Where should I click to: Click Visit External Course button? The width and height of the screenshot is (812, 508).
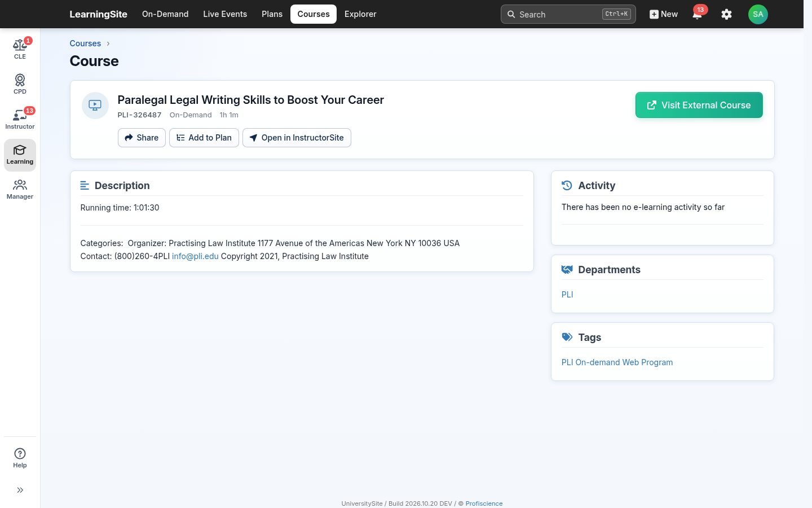[x=699, y=105]
